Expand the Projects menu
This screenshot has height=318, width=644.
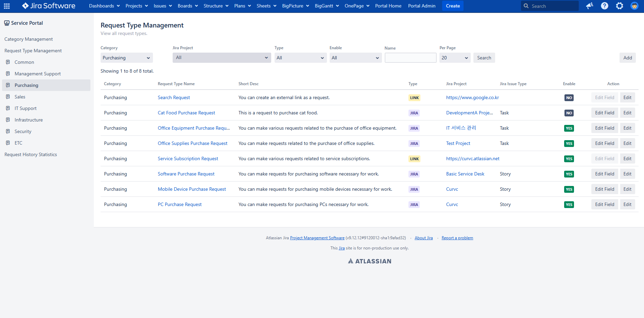pyautogui.click(x=137, y=6)
